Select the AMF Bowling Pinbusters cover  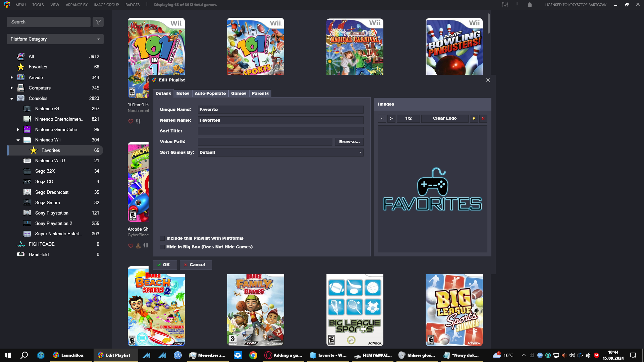click(454, 46)
